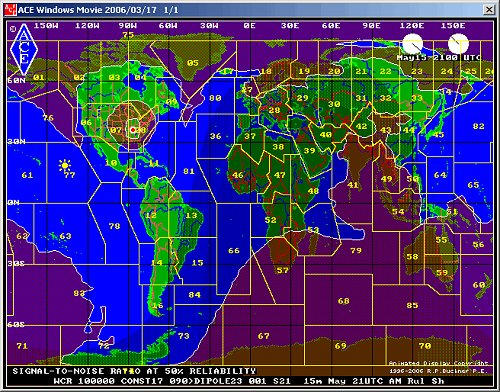Click the '0E' longitude label

click(x=249, y=26)
